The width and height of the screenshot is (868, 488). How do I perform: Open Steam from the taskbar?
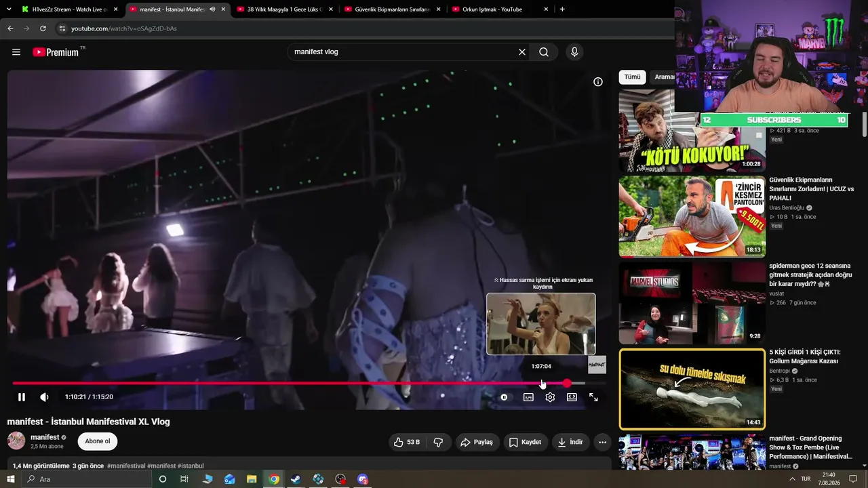point(296,479)
